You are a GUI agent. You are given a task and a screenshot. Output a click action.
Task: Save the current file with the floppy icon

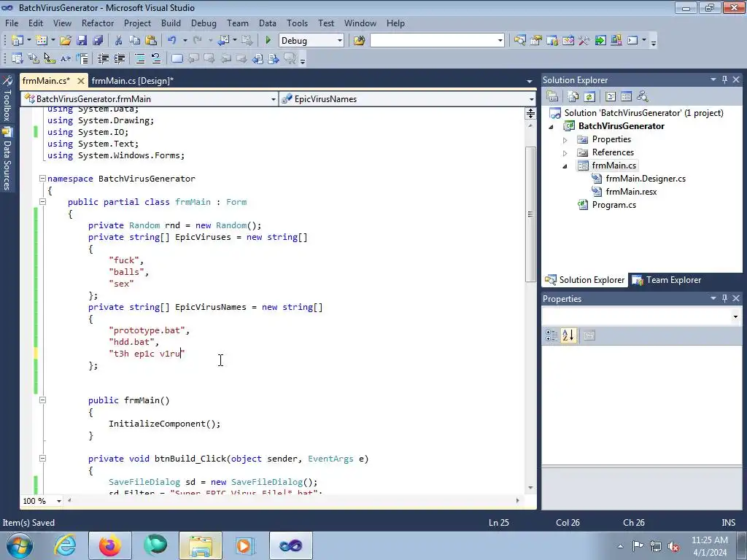[x=82, y=41]
